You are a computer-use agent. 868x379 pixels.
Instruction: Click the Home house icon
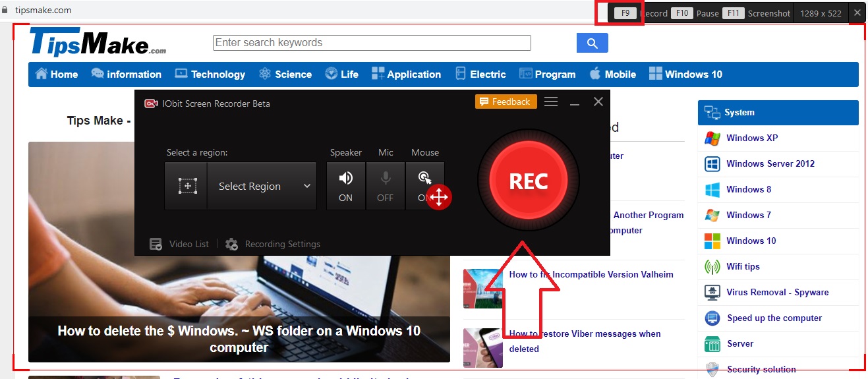[41, 73]
